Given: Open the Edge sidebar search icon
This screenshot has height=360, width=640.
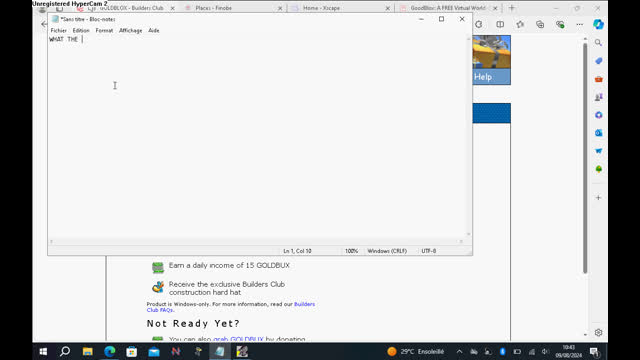Looking at the screenshot, I should (598, 42).
